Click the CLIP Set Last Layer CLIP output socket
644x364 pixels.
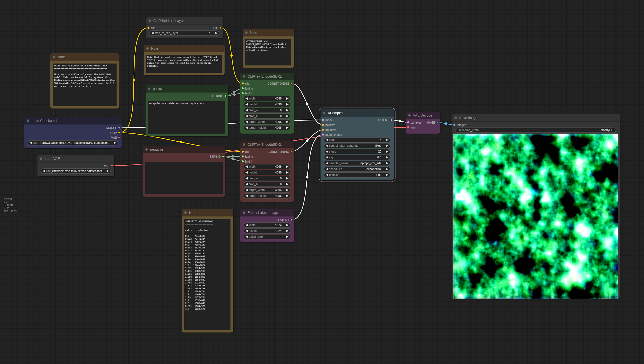click(x=221, y=28)
